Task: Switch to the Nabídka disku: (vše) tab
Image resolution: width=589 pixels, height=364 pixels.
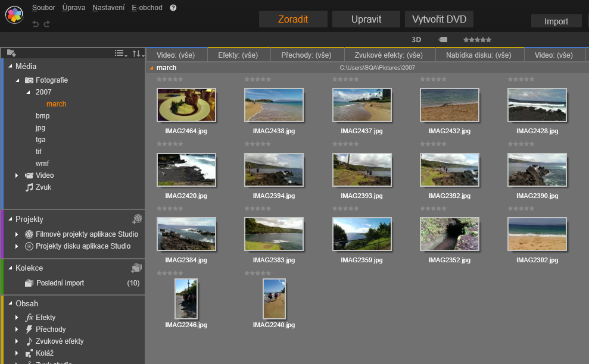Action: tap(479, 55)
